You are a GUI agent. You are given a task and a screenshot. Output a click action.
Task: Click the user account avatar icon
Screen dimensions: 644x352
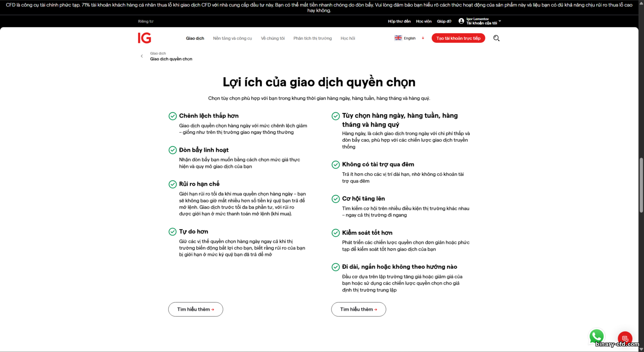[461, 21]
